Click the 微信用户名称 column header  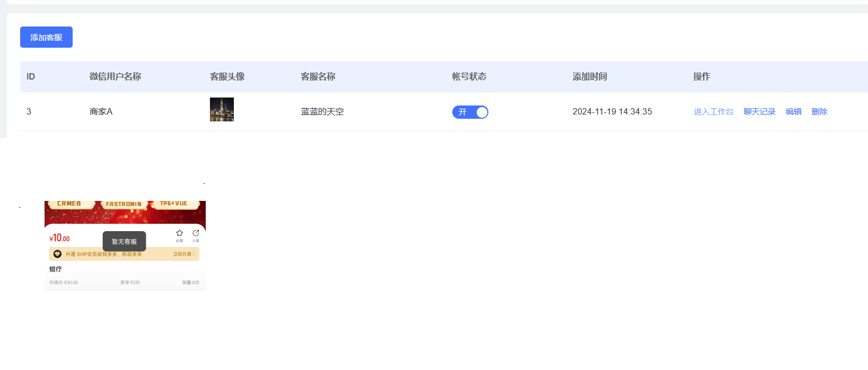pyautogui.click(x=115, y=76)
